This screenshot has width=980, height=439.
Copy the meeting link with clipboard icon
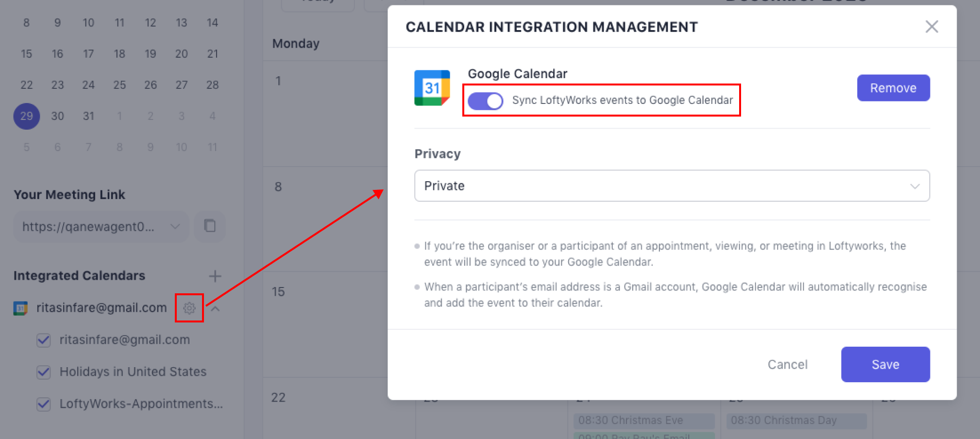(210, 226)
